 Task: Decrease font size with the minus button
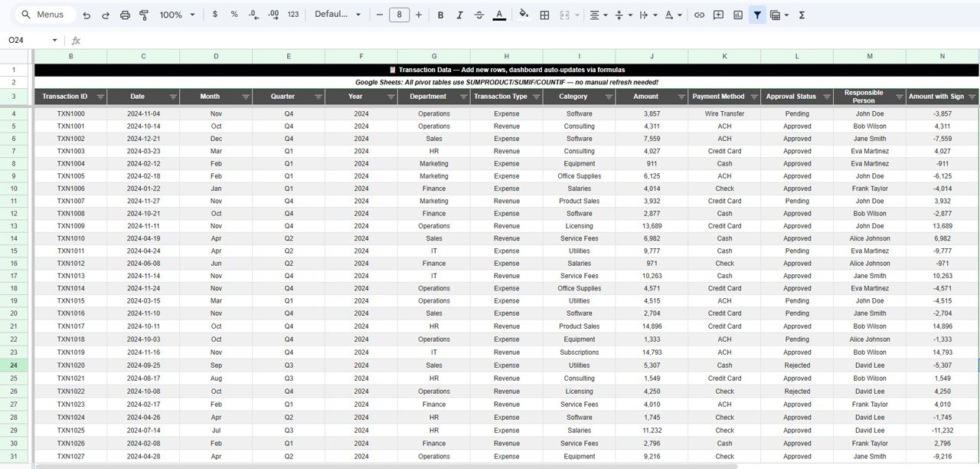[x=378, y=15]
